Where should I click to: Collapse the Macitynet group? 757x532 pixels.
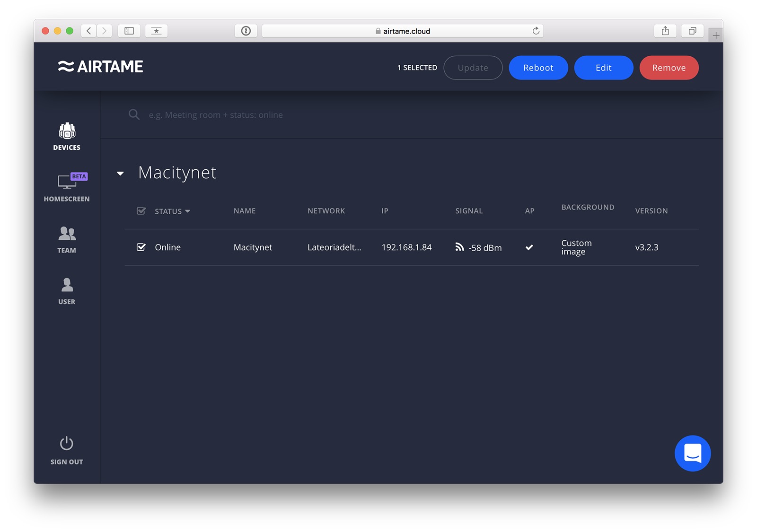pyautogui.click(x=120, y=174)
